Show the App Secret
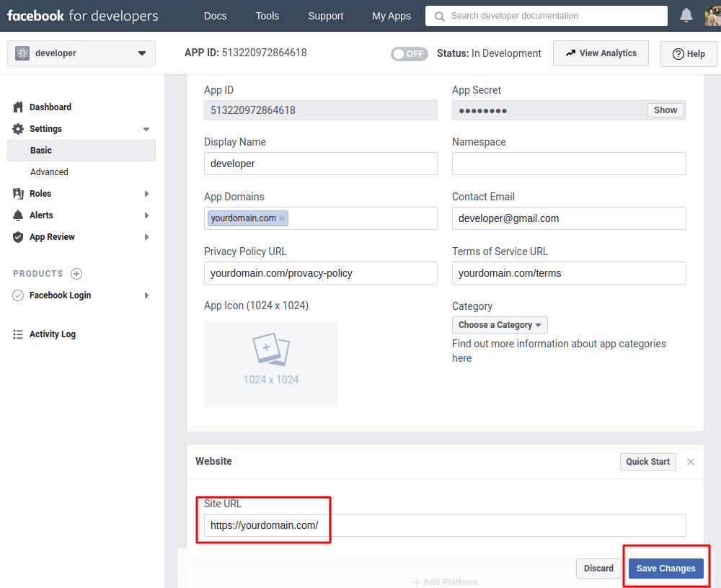The width and height of the screenshot is (721, 588). pyautogui.click(x=665, y=110)
